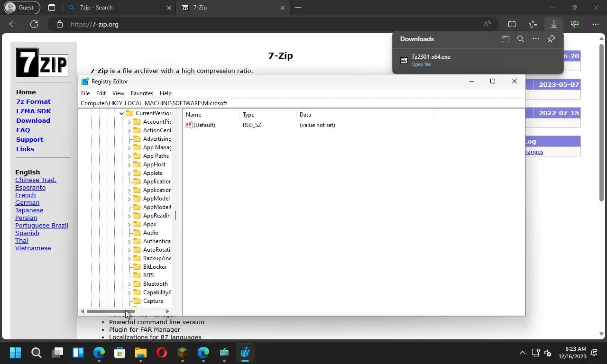Expand the Bluetooth key
The width and height of the screenshot is (607, 364).
[129, 284]
